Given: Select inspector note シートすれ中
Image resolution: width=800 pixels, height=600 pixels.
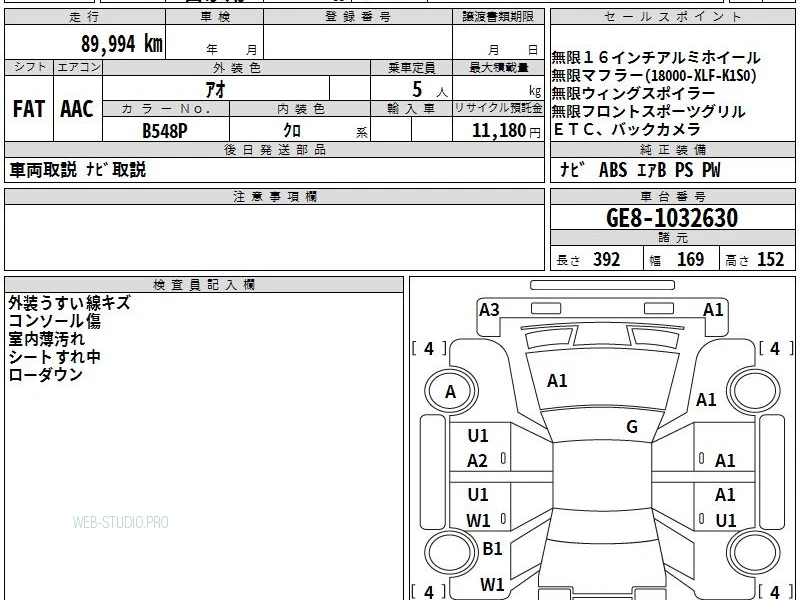Looking at the screenshot, I should [x=55, y=357].
